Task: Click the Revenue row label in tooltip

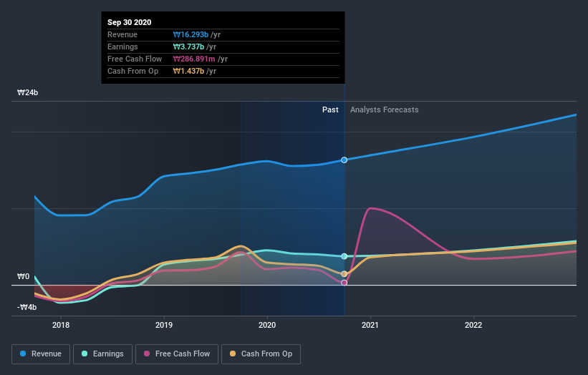Action: (122, 34)
